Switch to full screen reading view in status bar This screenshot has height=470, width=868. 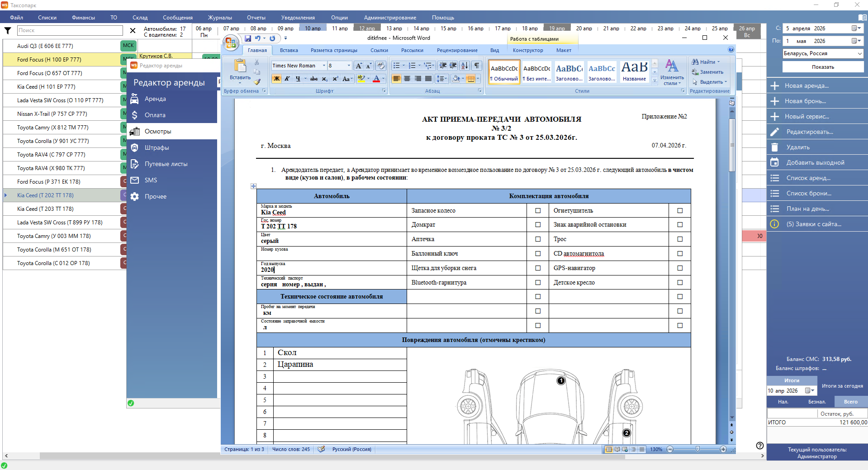point(617,449)
